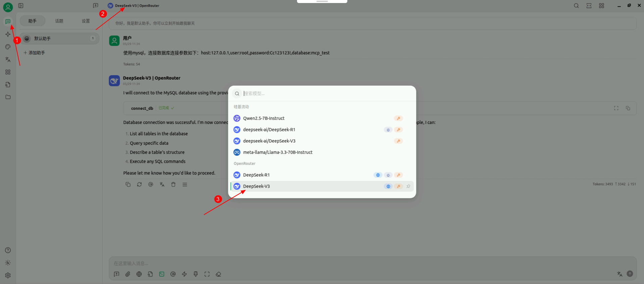644x284 pixels.
Task: Open the user avatar profile
Action: coord(8,7)
